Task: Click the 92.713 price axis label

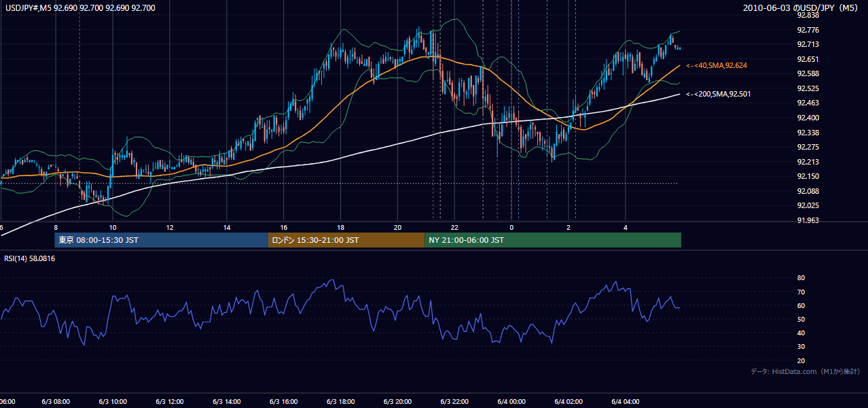Action: [808, 44]
